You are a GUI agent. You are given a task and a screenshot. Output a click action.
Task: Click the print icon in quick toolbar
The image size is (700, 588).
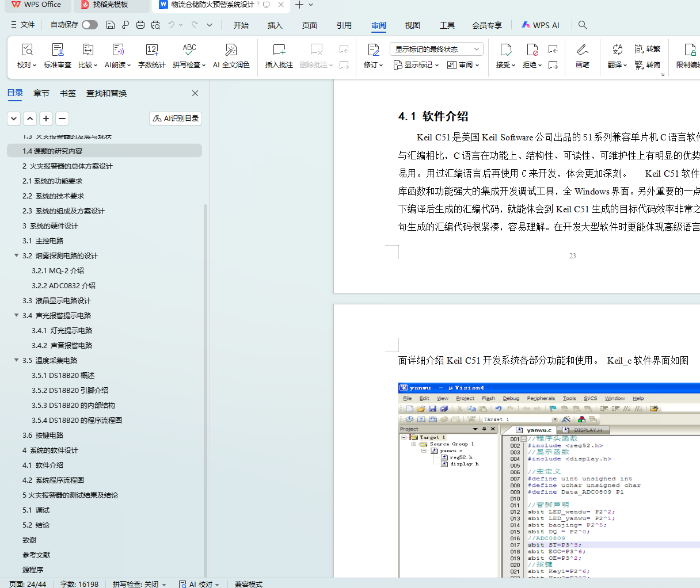[140, 25]
